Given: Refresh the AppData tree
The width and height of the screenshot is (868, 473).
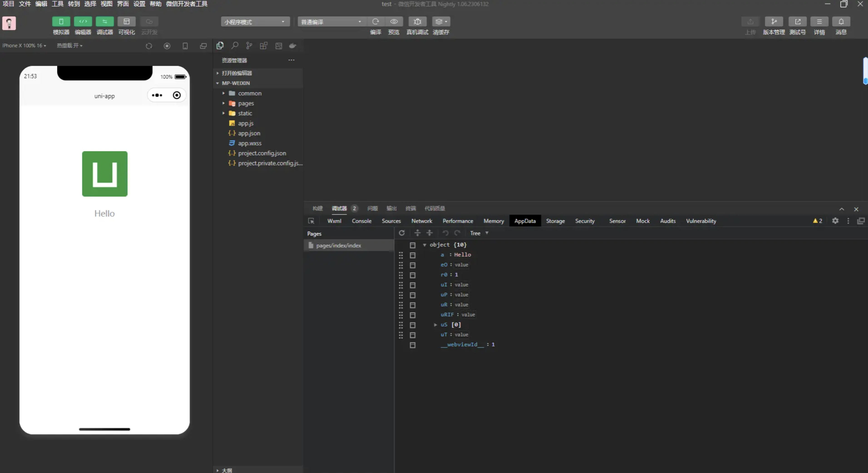Looking at the screenshot, I should tap(402, 233).
